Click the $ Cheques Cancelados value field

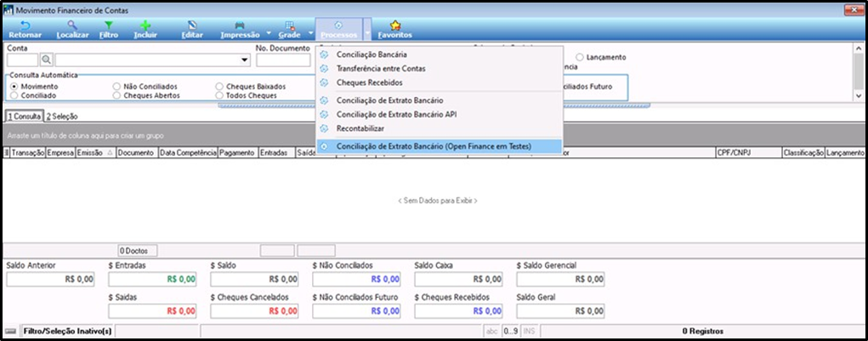(x=254, y=311)
